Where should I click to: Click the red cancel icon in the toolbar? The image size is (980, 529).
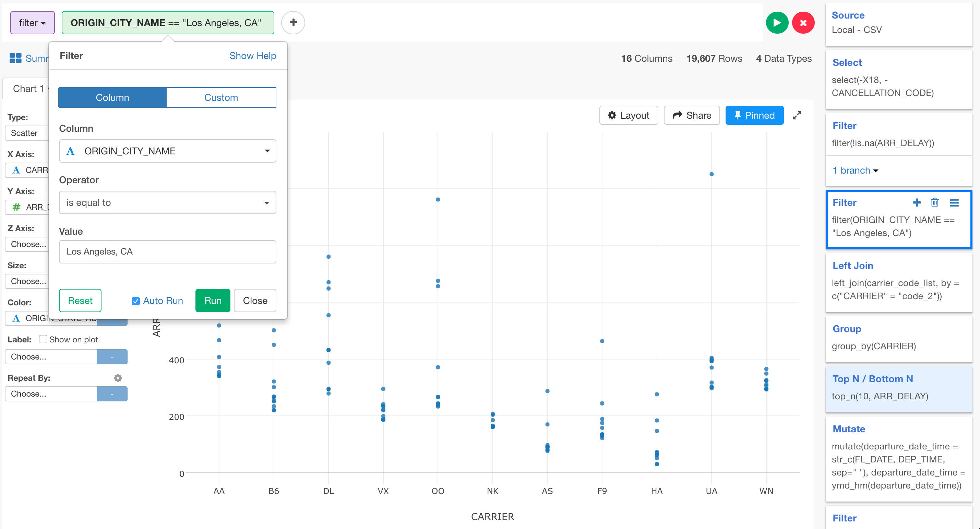tap(803, 22)
